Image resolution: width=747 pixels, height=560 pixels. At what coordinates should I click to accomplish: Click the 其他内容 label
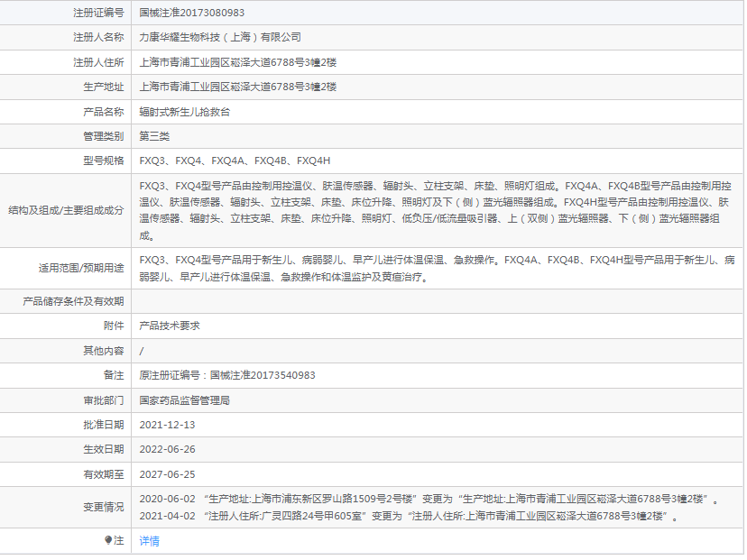104,351
